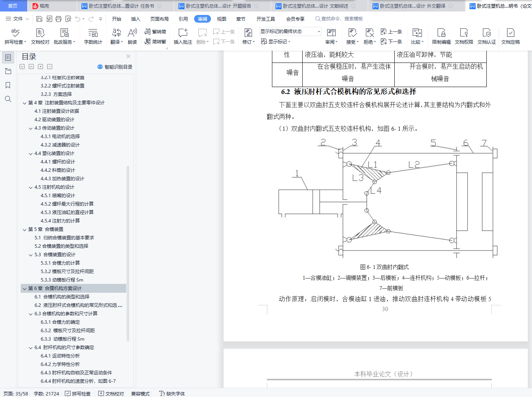Switch to the 首页 home tab

(13, 6)
